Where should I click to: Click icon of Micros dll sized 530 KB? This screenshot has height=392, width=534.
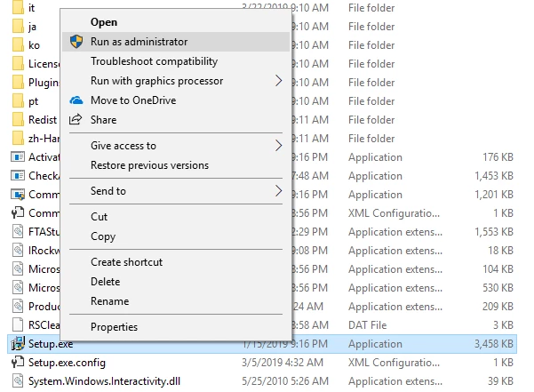tap(18, 288)
